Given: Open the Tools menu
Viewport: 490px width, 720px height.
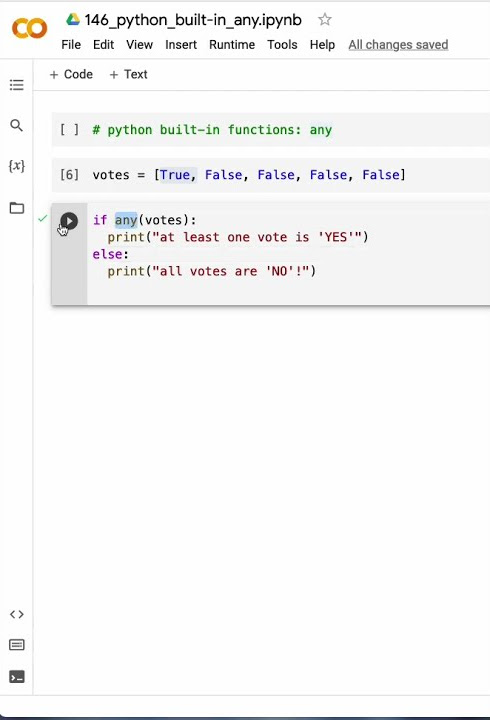Looking at the screenshot, I should (x=282, y=45).
